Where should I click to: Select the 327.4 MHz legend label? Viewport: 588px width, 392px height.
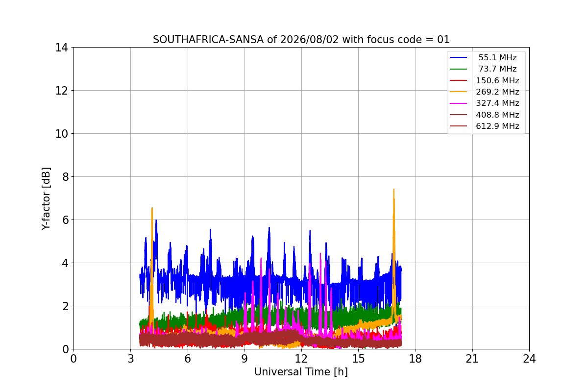[497, 103]
